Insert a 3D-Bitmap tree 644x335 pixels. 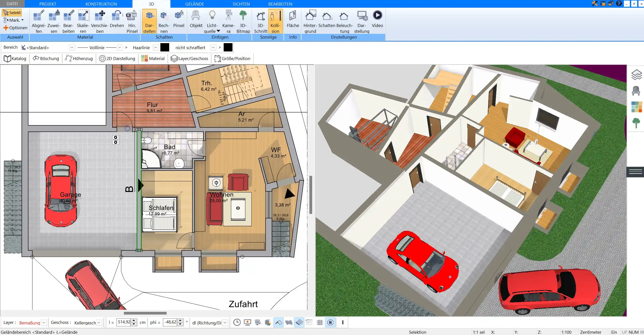pos(243,21)
